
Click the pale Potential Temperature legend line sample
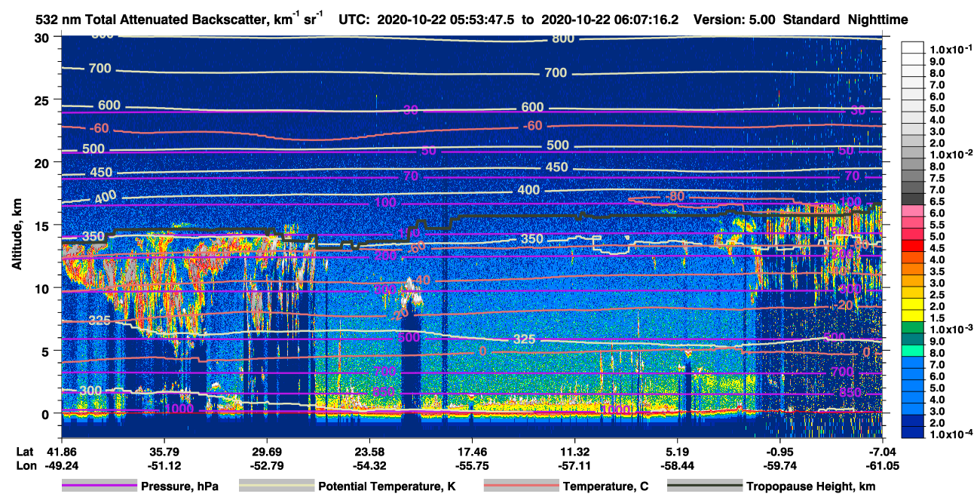click(x=277, y=486)
